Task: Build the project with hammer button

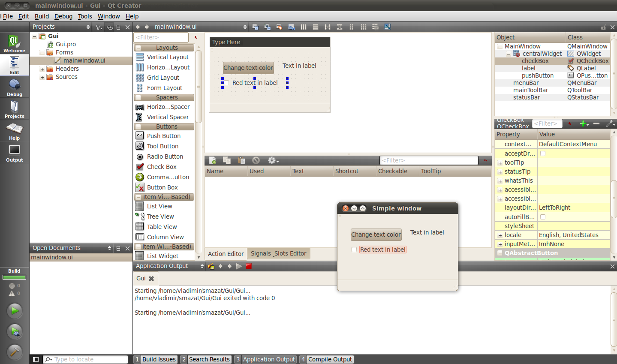Action: tap(14, 352)
